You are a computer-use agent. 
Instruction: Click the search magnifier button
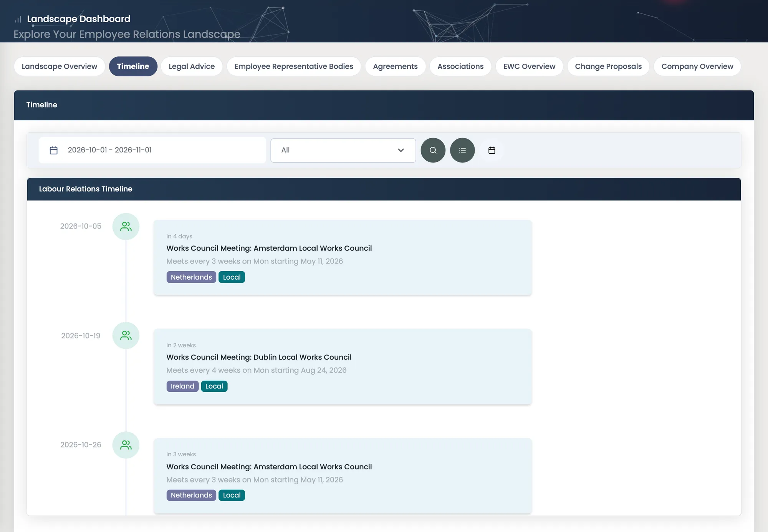pos(433,150)
